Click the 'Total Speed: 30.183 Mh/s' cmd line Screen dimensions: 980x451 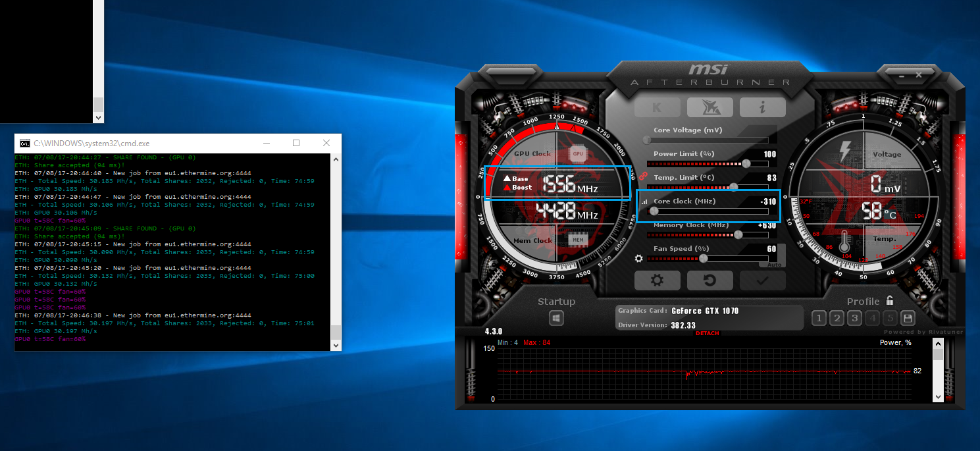tap(164, 181)
